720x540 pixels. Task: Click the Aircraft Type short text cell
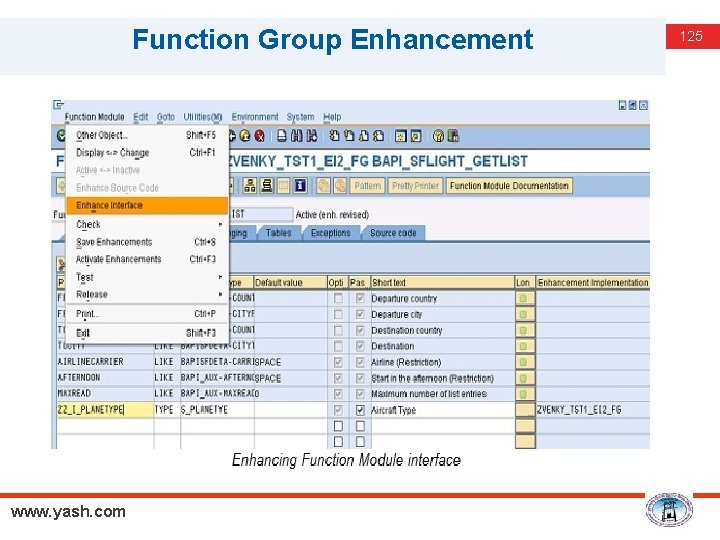tap(442, 410)
